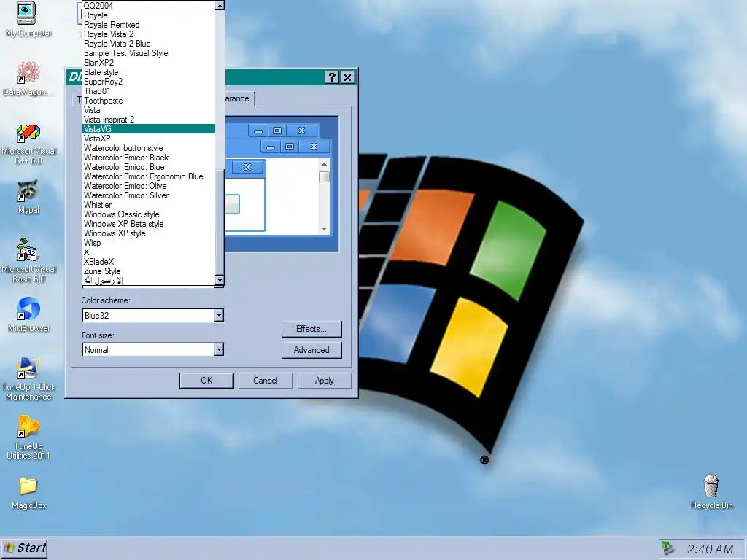The width and height of the screenshot is (747, 560).
Task: Choose the Toothpaste style
Action: coord(149,101)
